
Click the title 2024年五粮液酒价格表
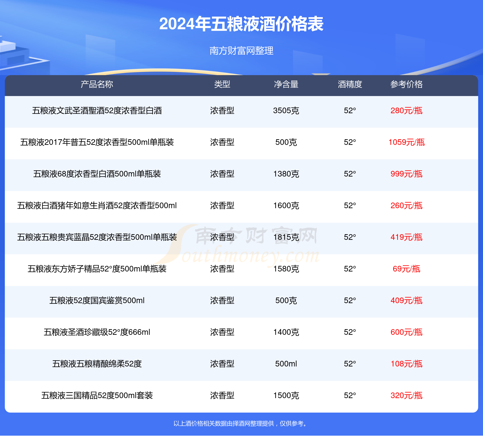pyautogui.click(x=241, y=24)
